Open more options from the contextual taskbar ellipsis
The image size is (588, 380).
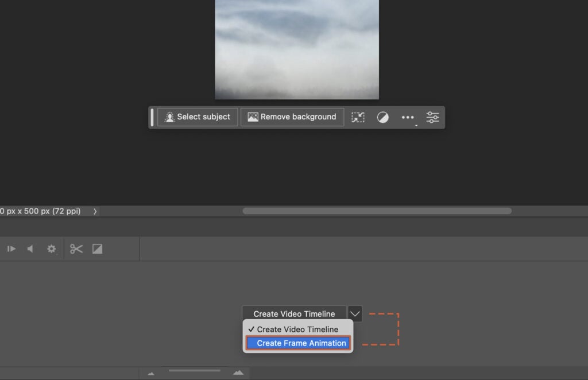click(408, 117)
